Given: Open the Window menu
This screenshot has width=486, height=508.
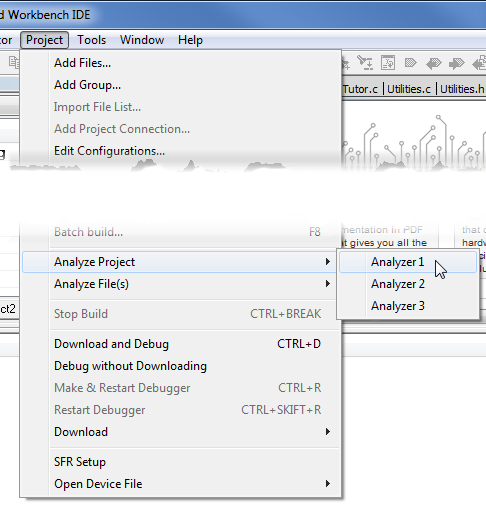Looking at the screenshot, I should 142,40.
